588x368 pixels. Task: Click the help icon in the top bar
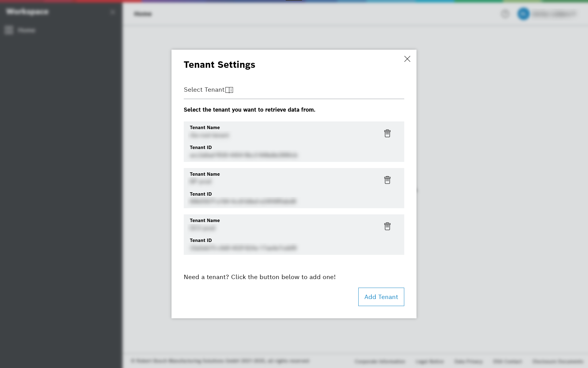(x=505, y=14)
